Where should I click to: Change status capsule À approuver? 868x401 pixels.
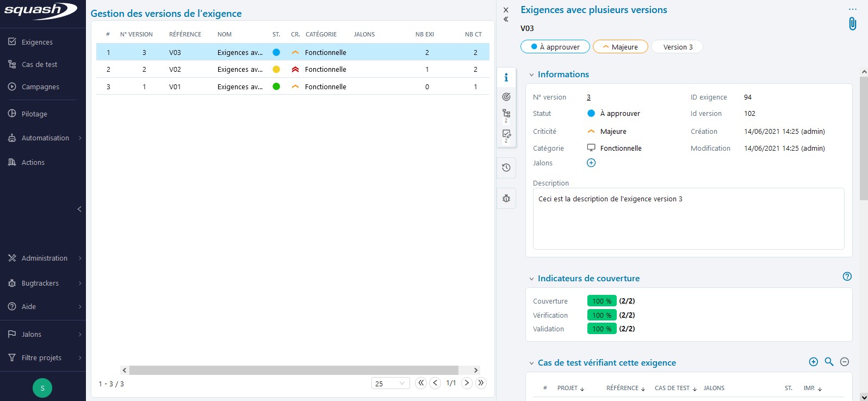point(555,47)
